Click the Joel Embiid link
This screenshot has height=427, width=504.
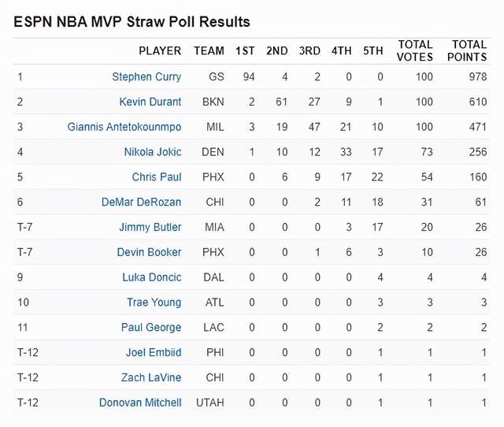(x=154, y=352)
